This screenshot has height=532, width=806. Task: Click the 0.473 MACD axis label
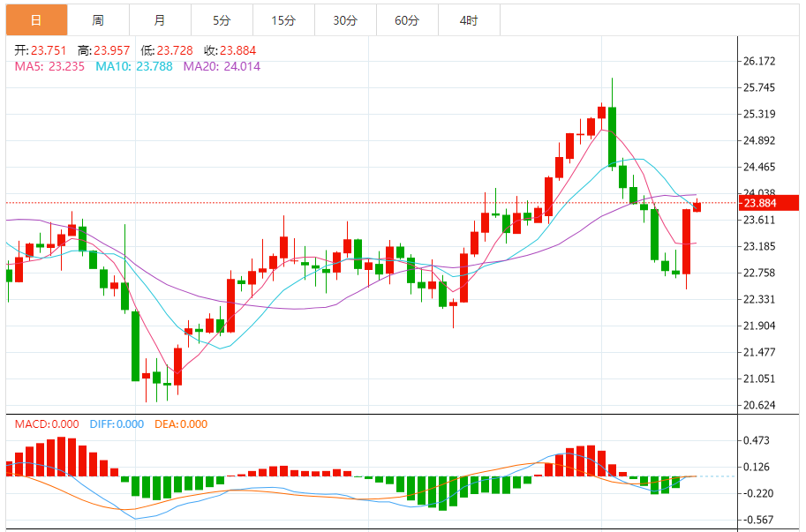[x=757, y=440]
